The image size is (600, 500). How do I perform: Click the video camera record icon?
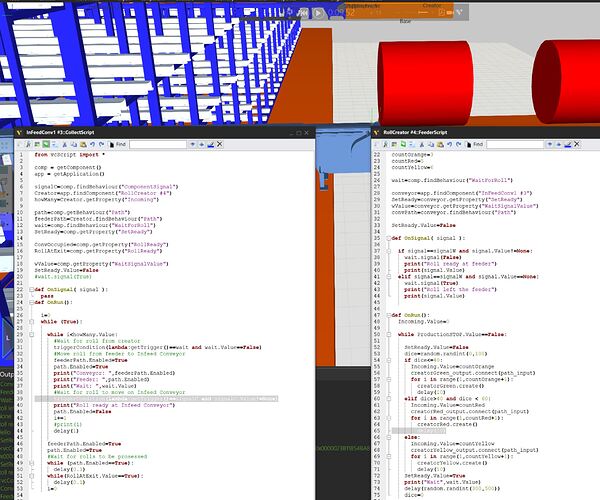point(450,13)
